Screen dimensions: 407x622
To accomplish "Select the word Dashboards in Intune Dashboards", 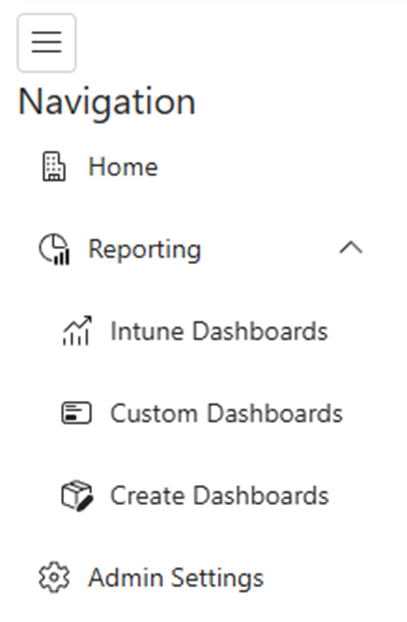I will (x=260, y=331).
